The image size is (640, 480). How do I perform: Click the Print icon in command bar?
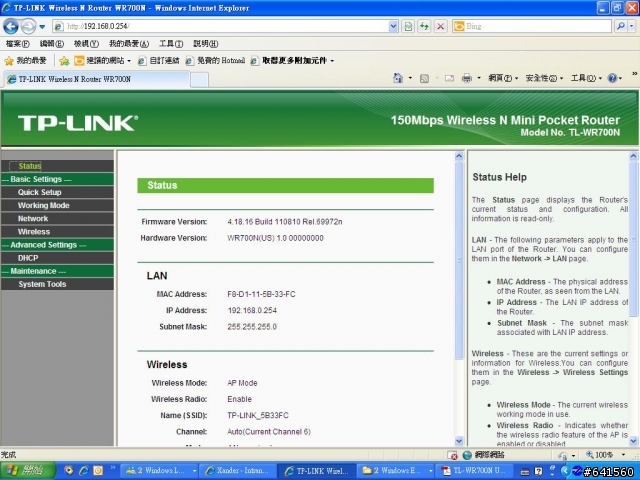tap(467, 78)
